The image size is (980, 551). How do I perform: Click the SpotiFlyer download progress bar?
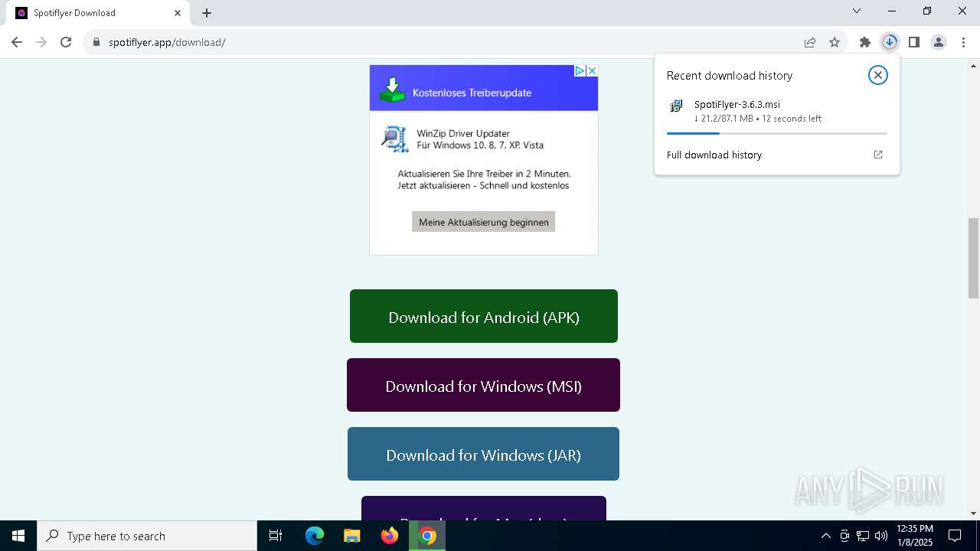click(x=777, y=133)
